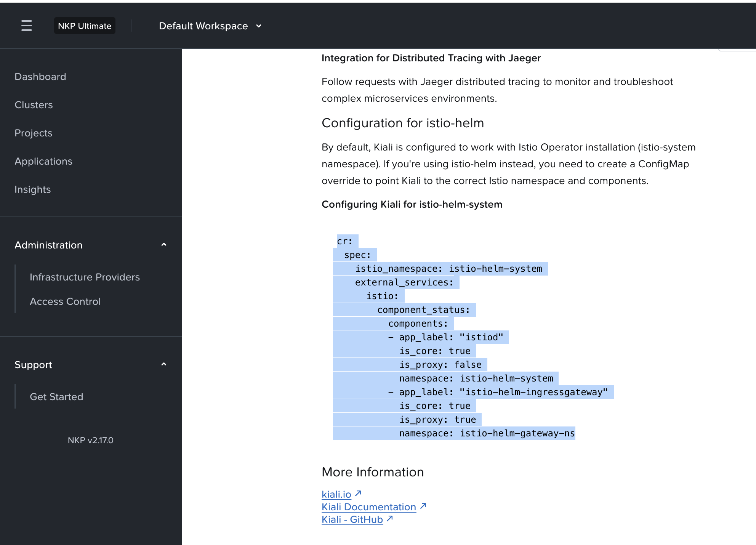Go to Dashboard in the sidebar
Screen dimensions: 756x545
tap(40, 77)
